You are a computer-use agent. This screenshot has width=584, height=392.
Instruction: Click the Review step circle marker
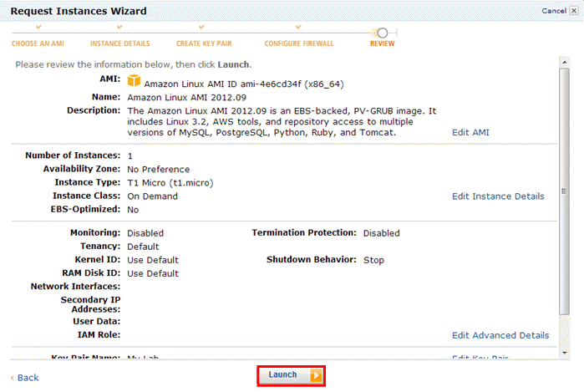[x=383, y=33]
